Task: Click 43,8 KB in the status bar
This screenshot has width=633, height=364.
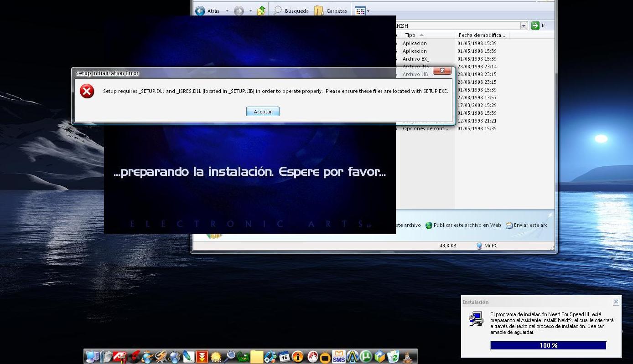Action: point(448,246)
